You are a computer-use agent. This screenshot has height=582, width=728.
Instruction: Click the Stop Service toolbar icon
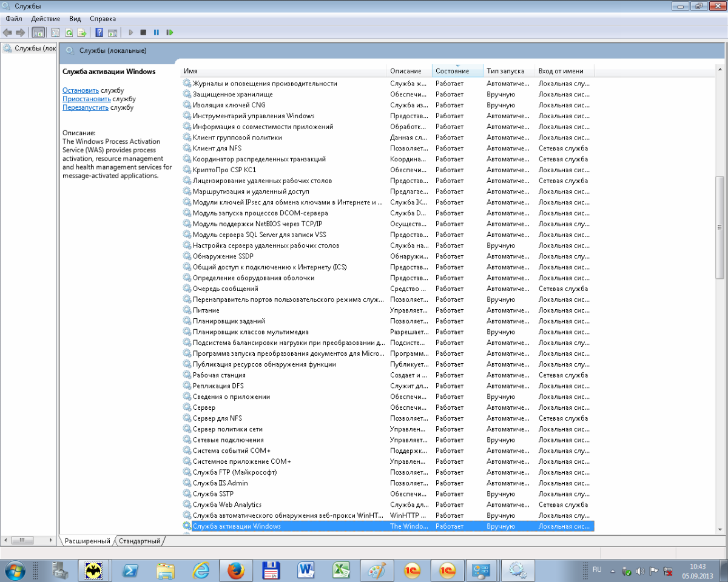pyautogui.click(x=143, y=32)
